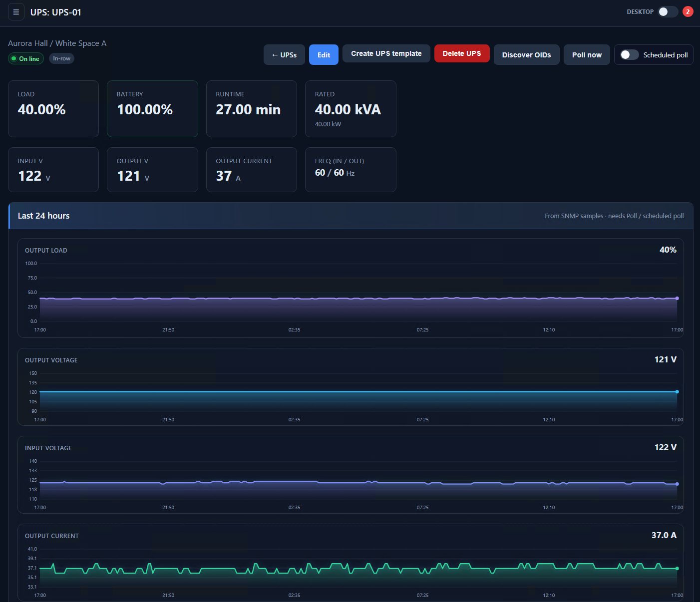Click endpoint marker on Output Load chart
This screenshot has width=700, height=602.
tap(677, 298)
